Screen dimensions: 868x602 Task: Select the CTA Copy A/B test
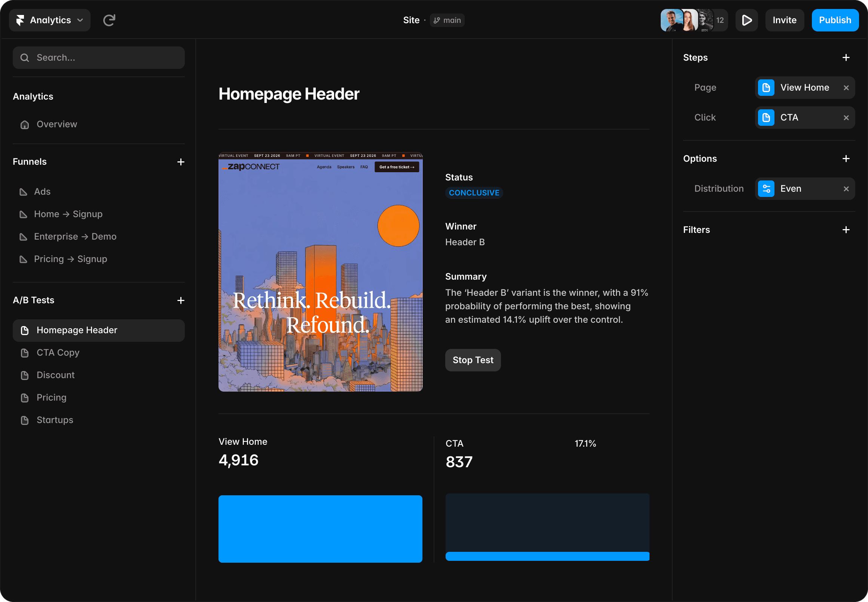[99, 353]
